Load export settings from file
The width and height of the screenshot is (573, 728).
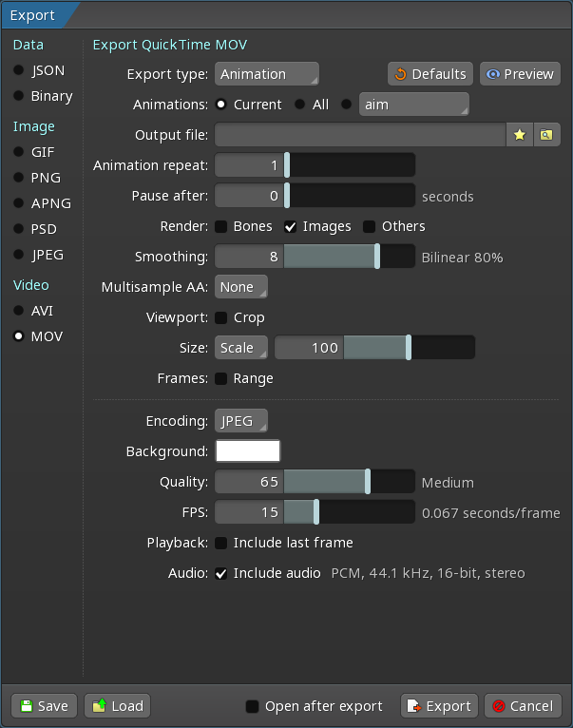click(x=117, y=706)
